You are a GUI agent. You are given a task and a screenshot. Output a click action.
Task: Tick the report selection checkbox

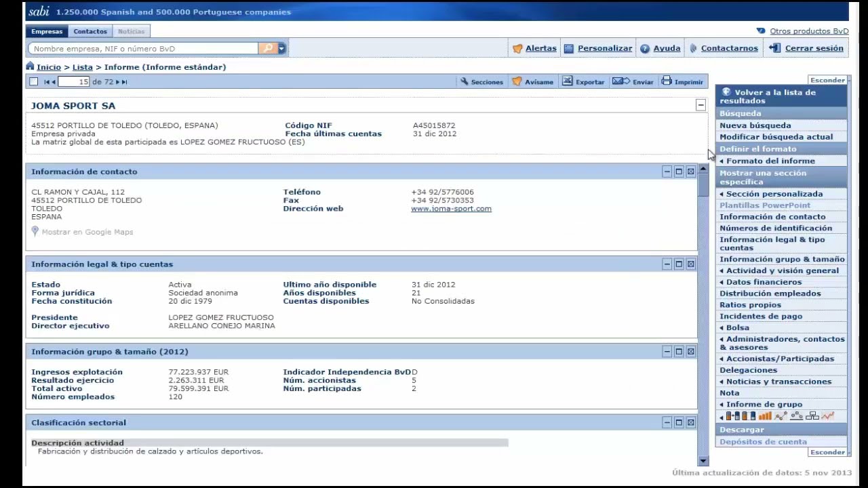click(33, 82)
